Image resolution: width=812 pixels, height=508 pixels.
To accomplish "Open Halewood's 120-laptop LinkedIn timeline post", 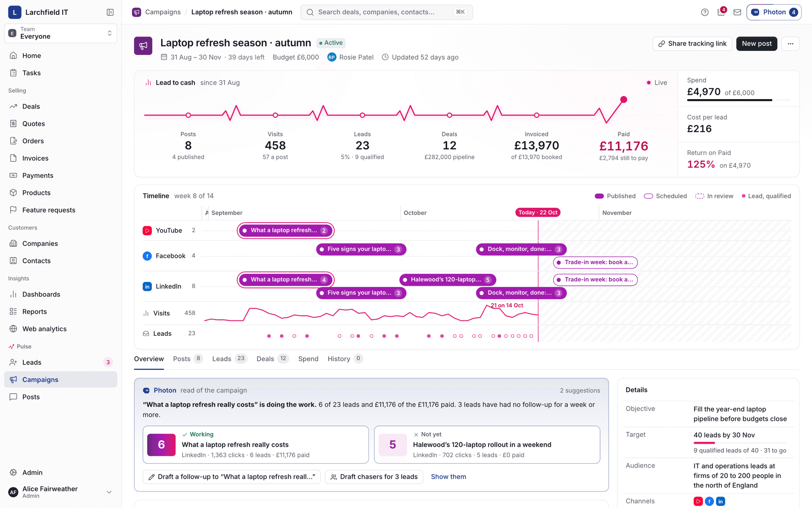I will coord(447,280).
